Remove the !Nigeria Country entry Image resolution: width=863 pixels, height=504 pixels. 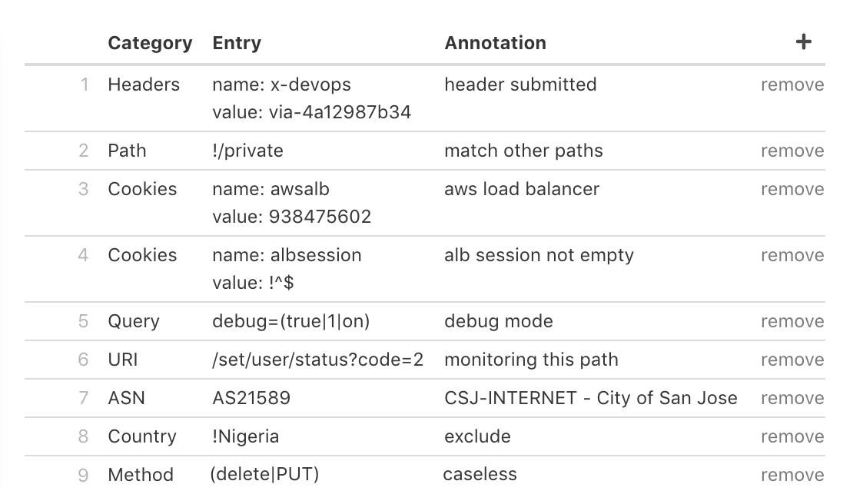click(x=792, y=437)
